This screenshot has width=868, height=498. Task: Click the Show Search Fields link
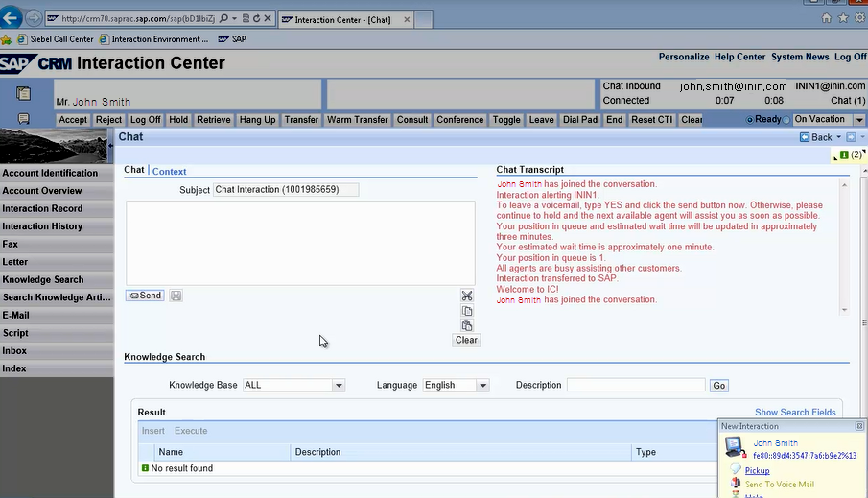pos(794,412)
